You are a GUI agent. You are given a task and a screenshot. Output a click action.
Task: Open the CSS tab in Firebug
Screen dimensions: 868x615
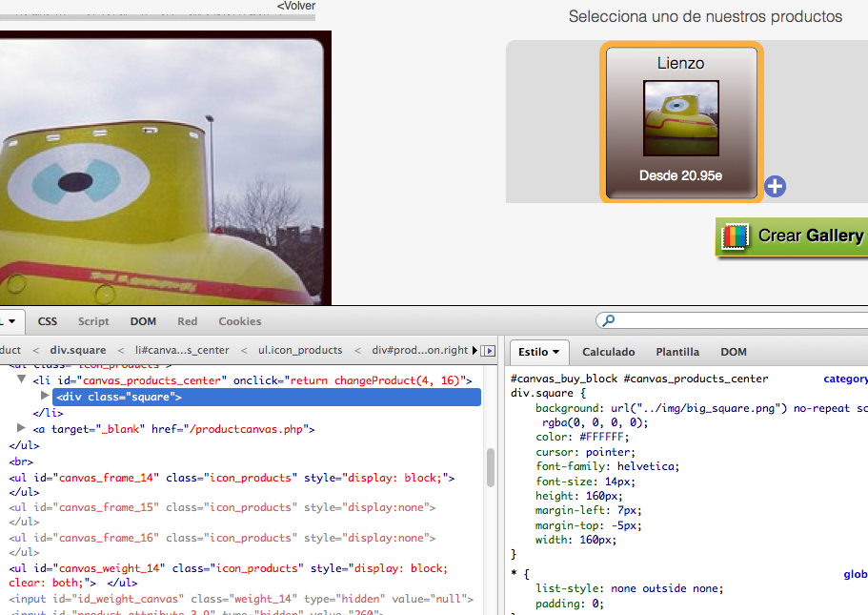tap(47, 321)
